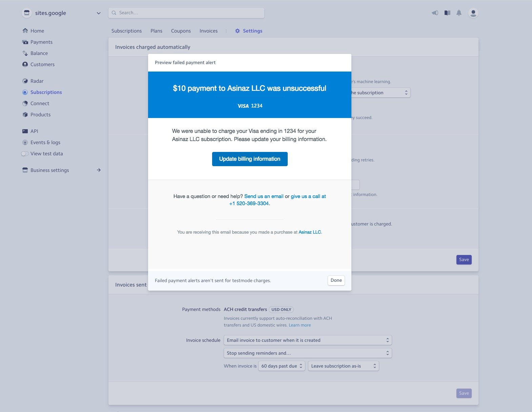Click the Send us an email link
The height and width of the screenshot is (412, 532).
point(264,196)
